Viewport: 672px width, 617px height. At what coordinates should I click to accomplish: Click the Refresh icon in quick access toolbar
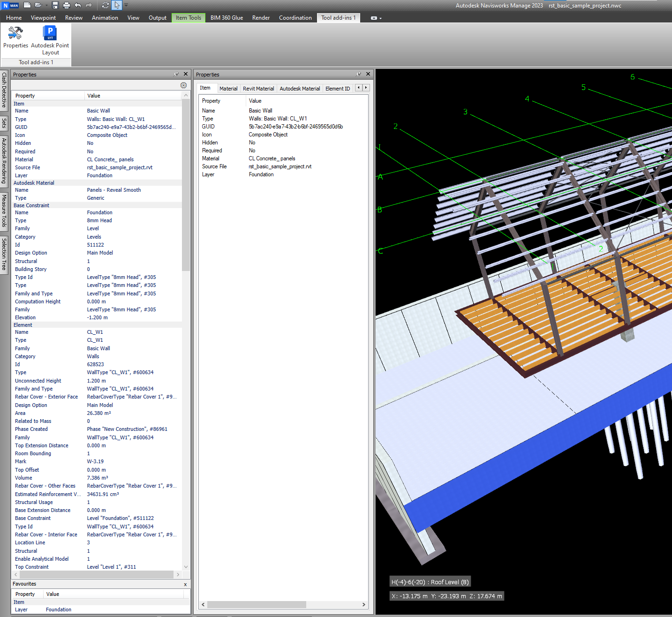coord(105,5)
